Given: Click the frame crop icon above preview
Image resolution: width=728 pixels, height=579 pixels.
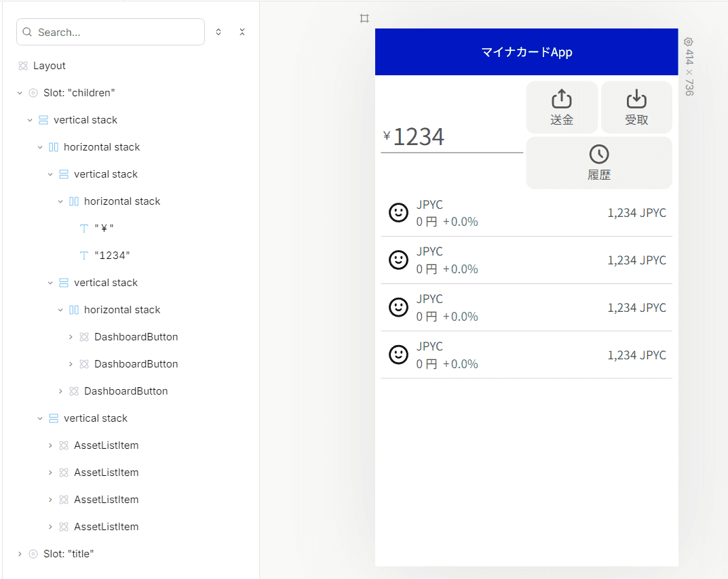Looking at the screenshot, I should coord(364,18).
